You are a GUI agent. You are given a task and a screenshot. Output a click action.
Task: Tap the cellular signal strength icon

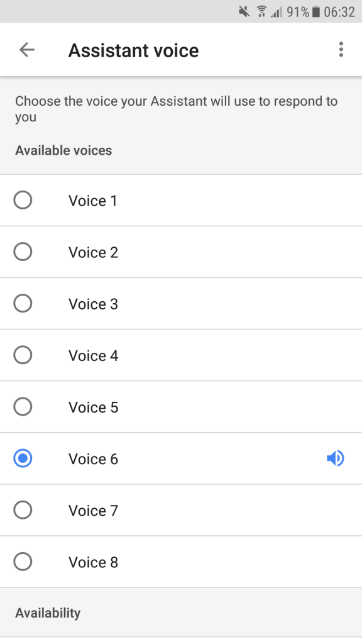coord(277,12)
